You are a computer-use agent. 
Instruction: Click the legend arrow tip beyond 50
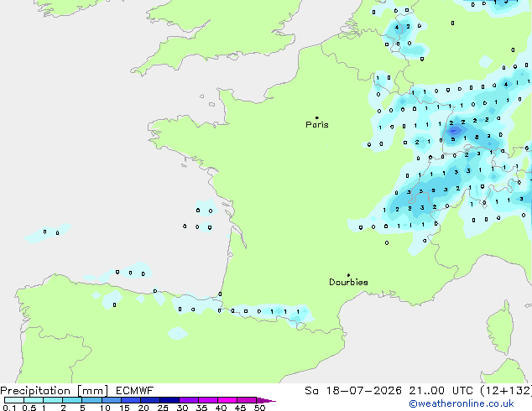(x=266, y=400)
